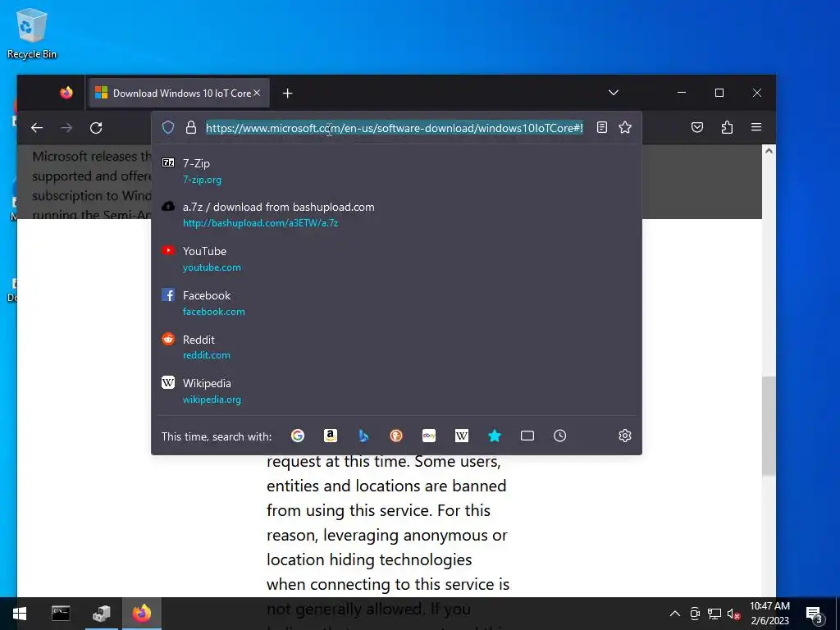Screen dimensions: 840x630
Task: Toggle reader view icon in address bar
Action: [x=602, y=127]
